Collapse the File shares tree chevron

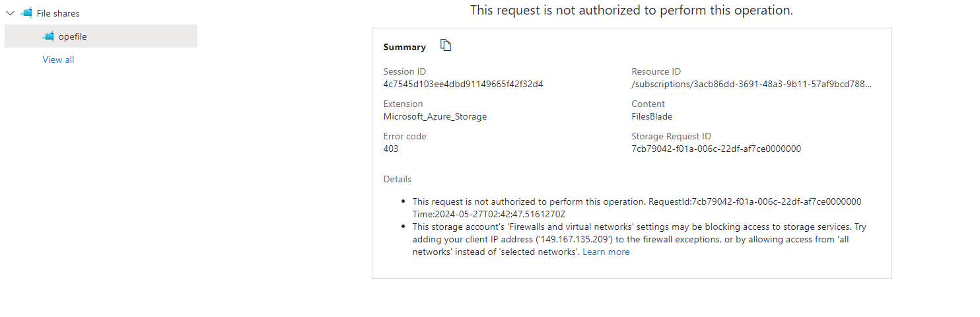click(x=10, y=13)
